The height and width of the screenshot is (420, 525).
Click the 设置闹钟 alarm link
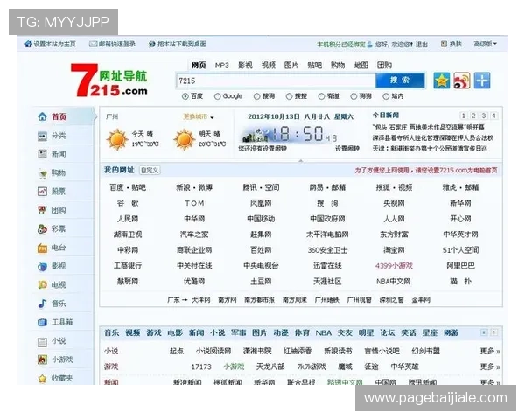coord(347,149)
